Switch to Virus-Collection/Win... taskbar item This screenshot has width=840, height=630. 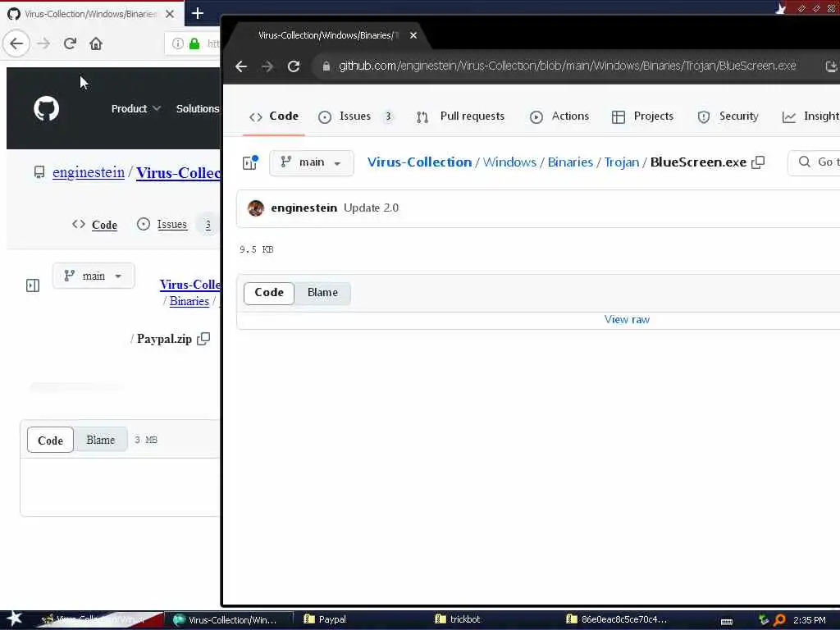[x=229, y=620]
